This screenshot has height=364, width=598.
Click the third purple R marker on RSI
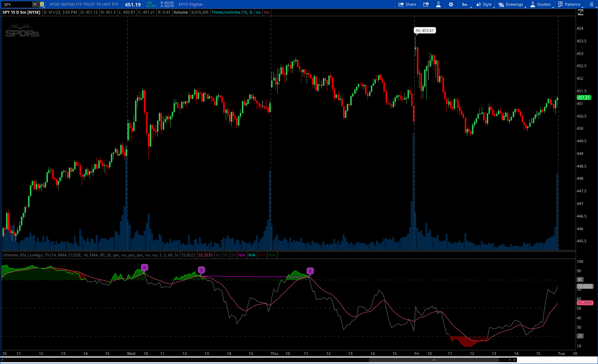pyautogui.click(x=310, y=271)
